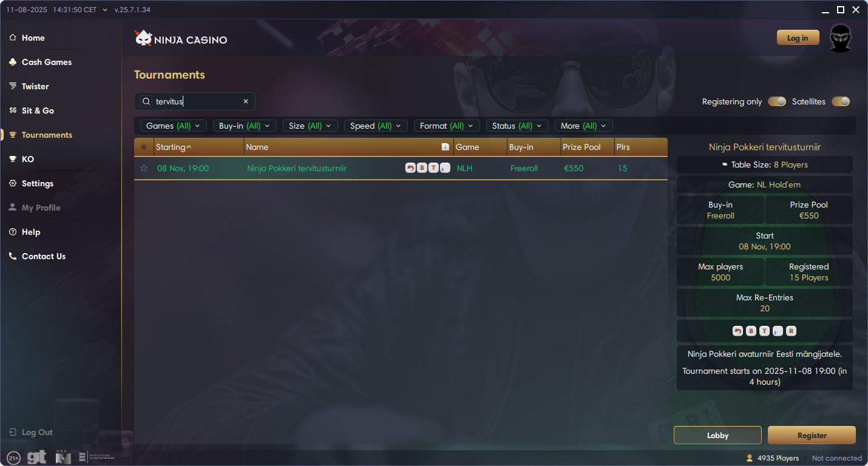Click the Ninja Casino logo
This screenshot has height=466, width=868.
click(181, 39)
